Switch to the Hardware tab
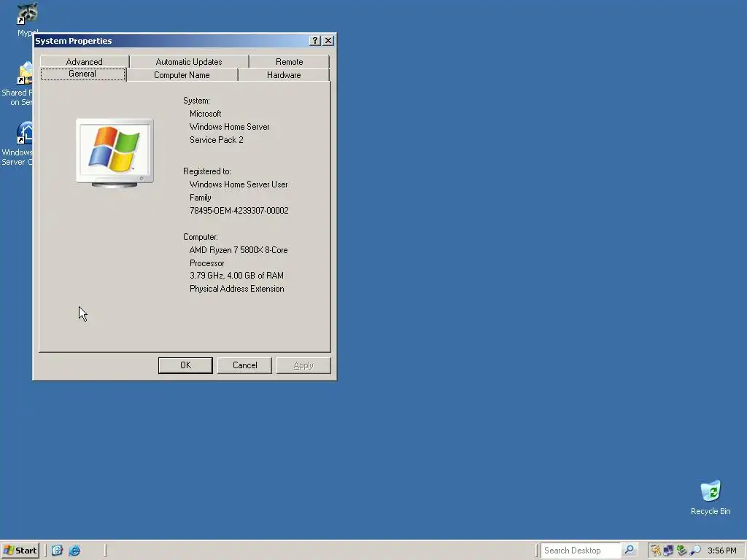The height and width of the screenshot is (560, 747). 284,75
